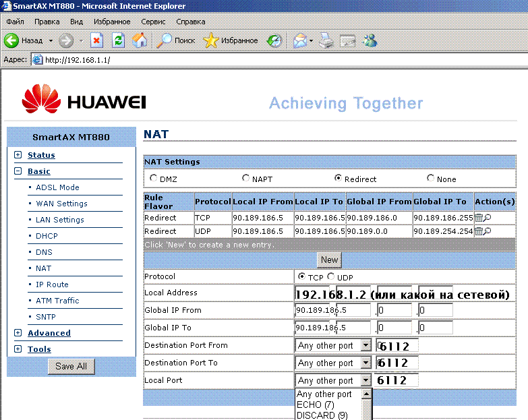The image size is (528, 420).
Task: Click the green Back arrow button
Action: click(x=11, y=40)
